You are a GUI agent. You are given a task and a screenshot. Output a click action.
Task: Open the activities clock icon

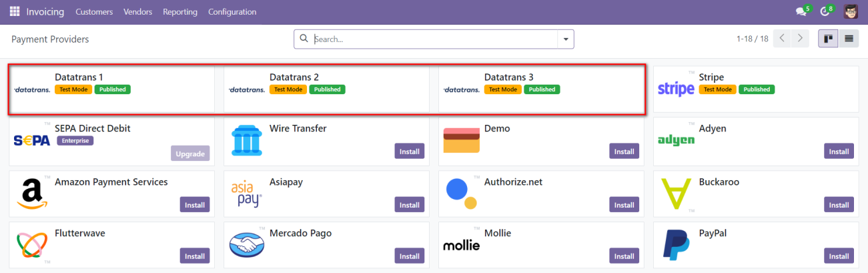pos(826,11)
